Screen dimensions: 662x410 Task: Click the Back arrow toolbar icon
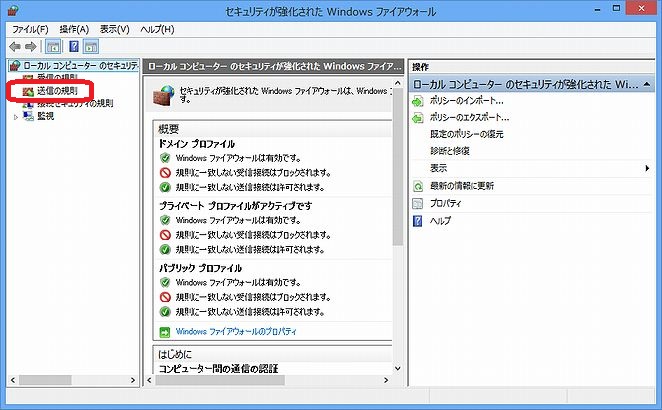(x=15, y=46)
